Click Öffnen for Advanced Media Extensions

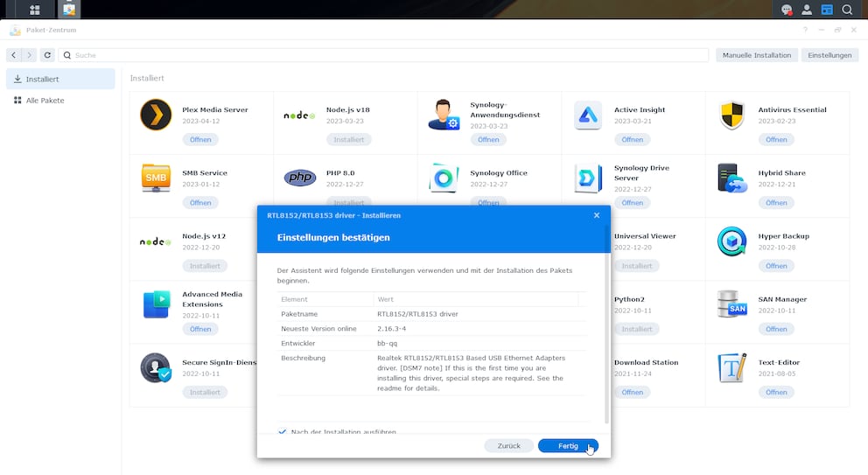pos(200,329)
